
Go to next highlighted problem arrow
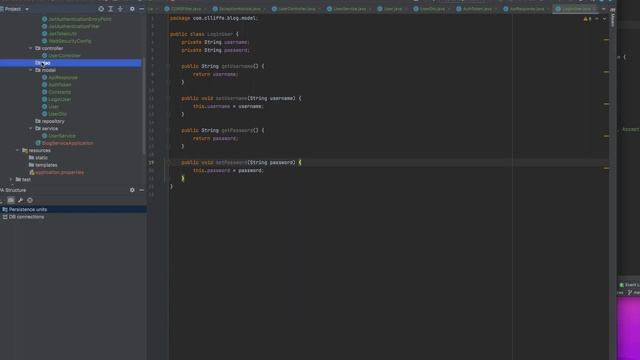(x=604, y=19)
